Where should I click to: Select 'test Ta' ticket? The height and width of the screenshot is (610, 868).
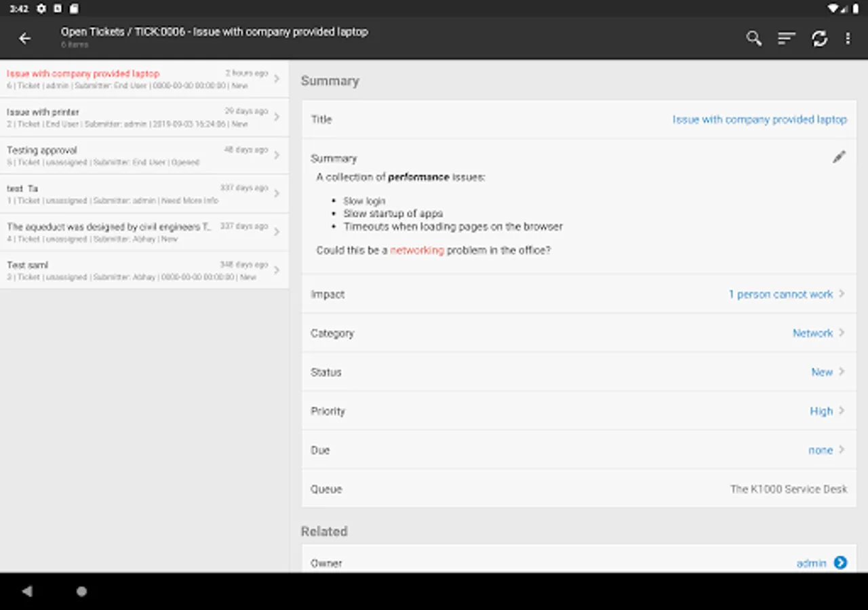tap(144, 194)
